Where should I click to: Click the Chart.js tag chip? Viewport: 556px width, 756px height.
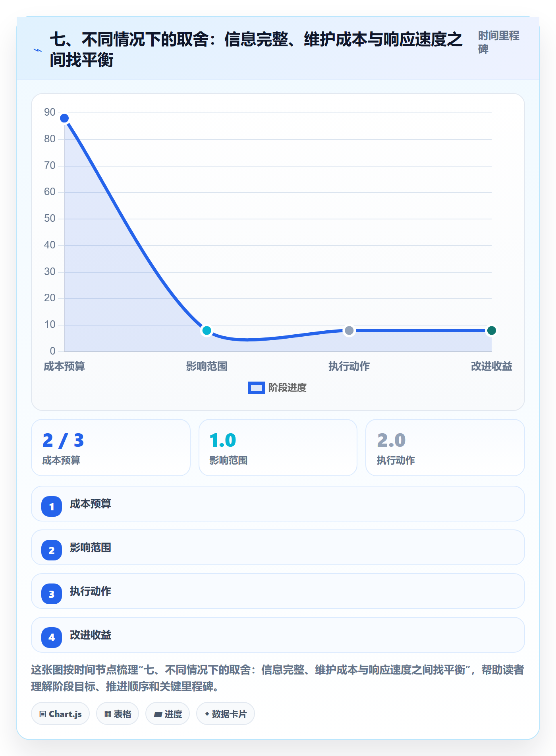point(60,714)
